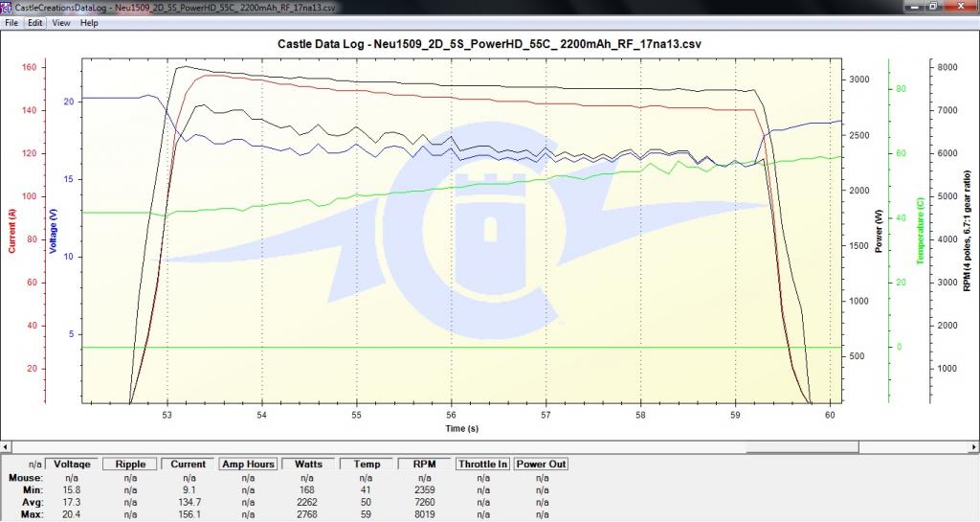Viewport: 980px width, 522px height.
Task: Toggle the RPM data series
Action: 425,465
